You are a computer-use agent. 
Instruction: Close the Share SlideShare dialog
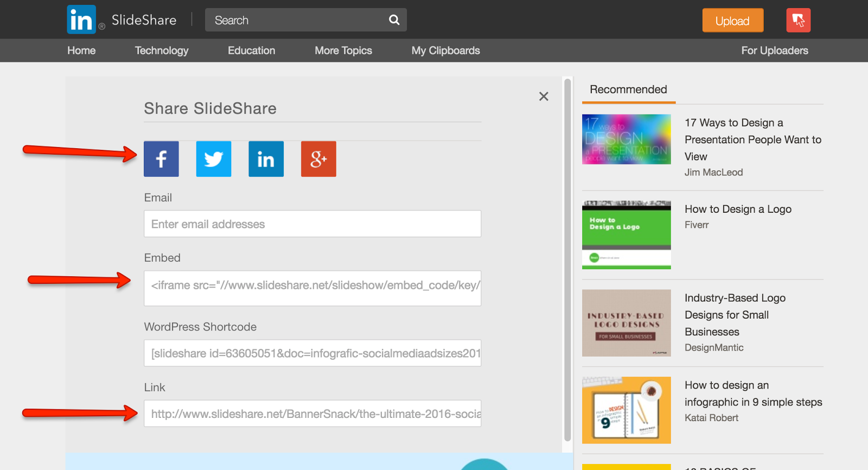(544, 97)
